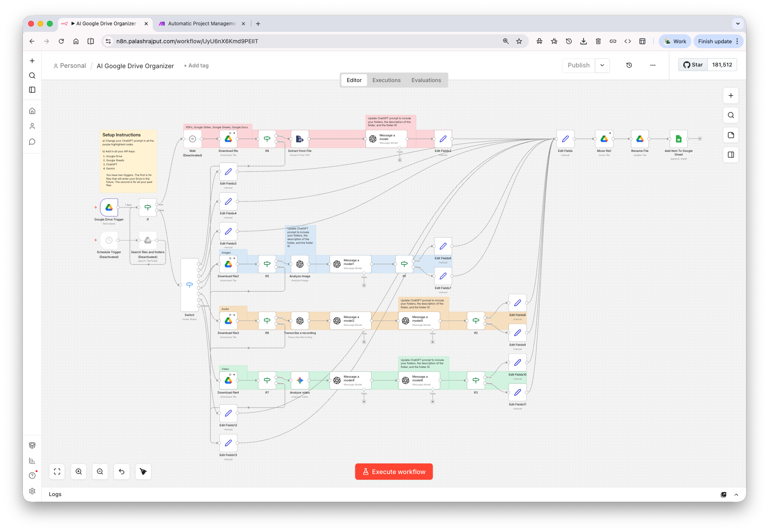Select the Switch node on the canvas
769x532 pixels.
[189, 285]
